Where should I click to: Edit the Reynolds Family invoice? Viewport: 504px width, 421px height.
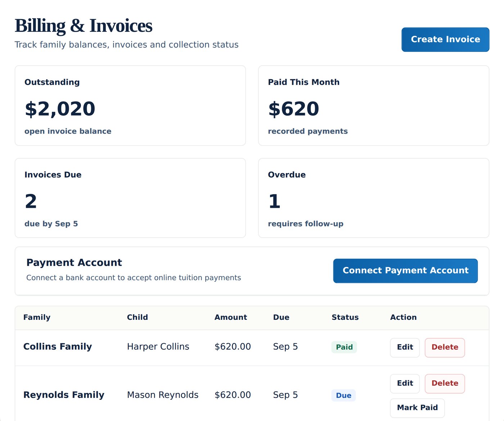(405, 384)
